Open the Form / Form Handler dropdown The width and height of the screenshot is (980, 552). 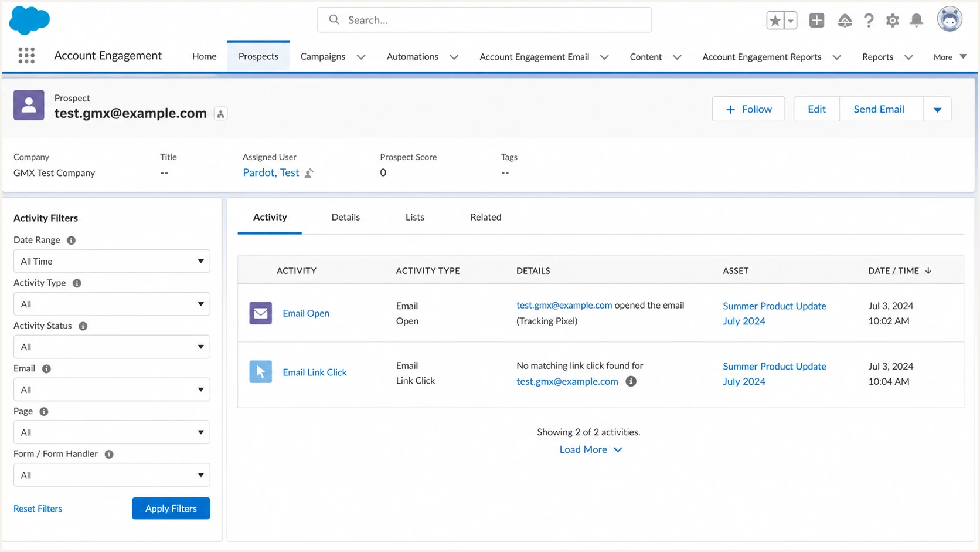pos(111,475)
